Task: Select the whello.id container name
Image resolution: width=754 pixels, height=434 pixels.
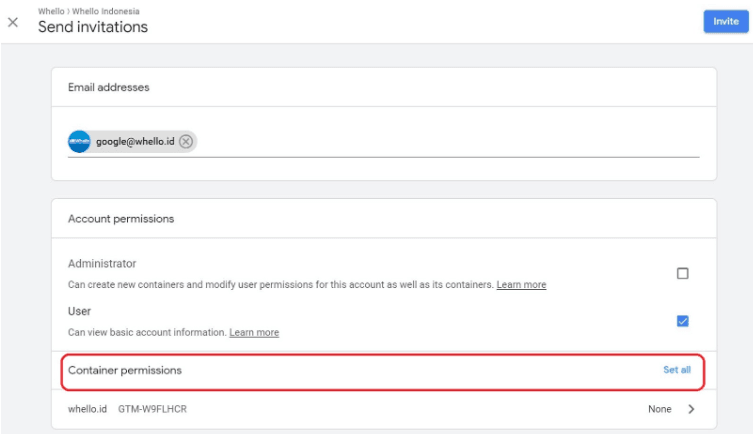Action: (x=87, y=409)
